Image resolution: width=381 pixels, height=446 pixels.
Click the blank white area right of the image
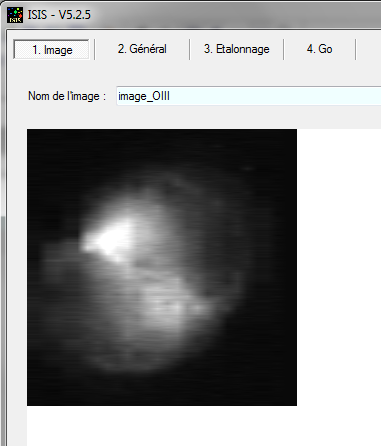[x=339, y=267]
